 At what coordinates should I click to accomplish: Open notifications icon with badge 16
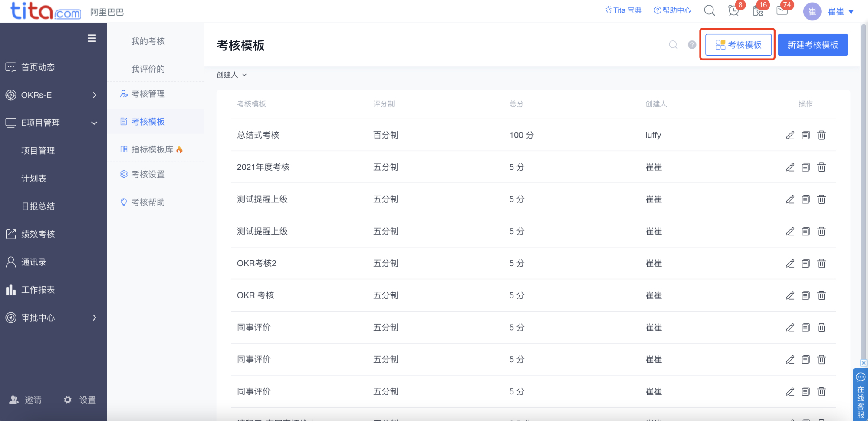click(758, 10)
